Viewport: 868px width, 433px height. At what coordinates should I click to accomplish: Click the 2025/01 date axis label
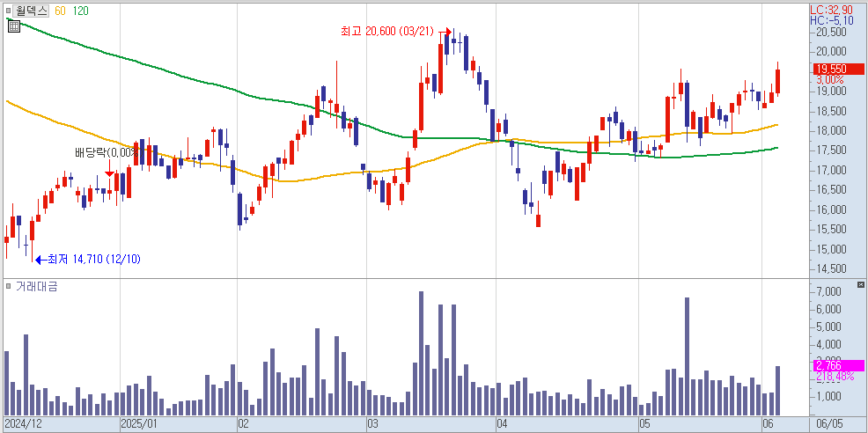coord(138,425)
